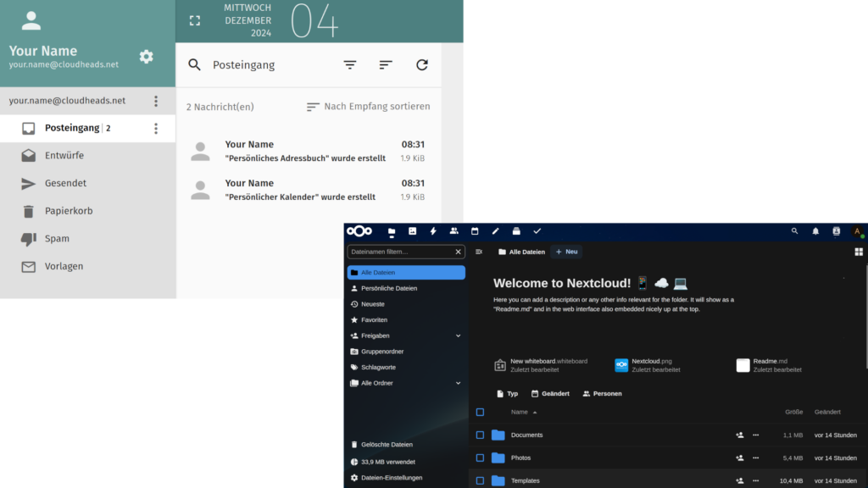Open the recent Readme.md file
Screen dimensions: 868x488
pos(769,365)
